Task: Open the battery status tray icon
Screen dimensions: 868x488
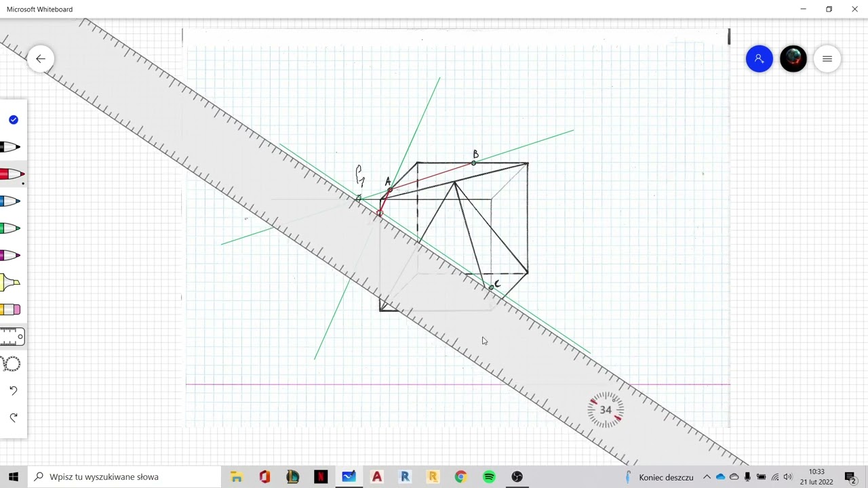Action: [x=761, y=477]
